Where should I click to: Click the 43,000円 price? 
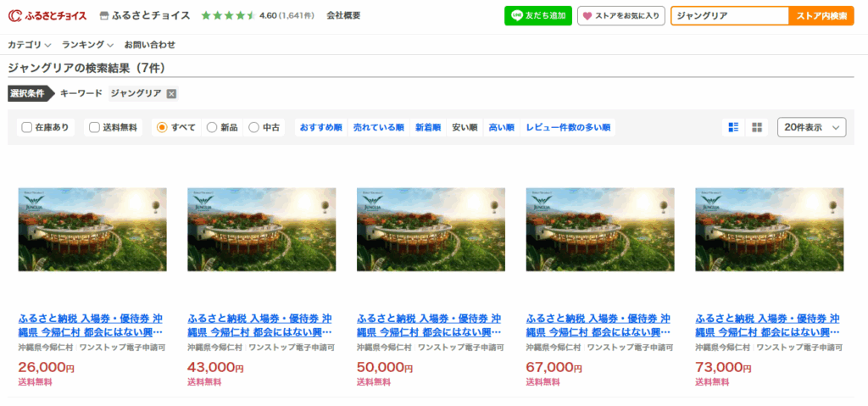216,367
